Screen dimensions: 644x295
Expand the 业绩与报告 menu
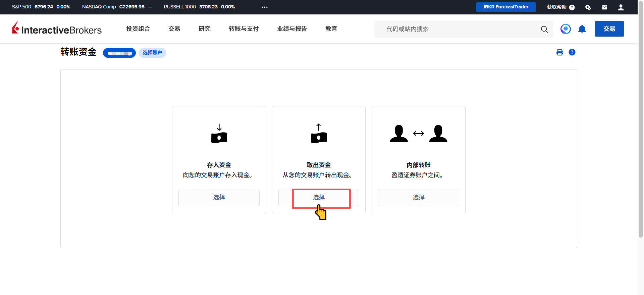click(x=292, y=29)
